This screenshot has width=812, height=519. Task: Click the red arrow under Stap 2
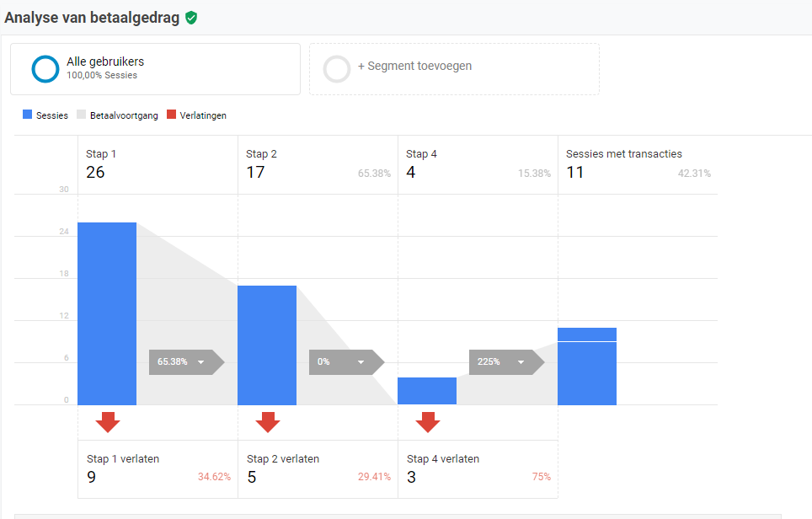pyautogui.click(x=268, y=422)
